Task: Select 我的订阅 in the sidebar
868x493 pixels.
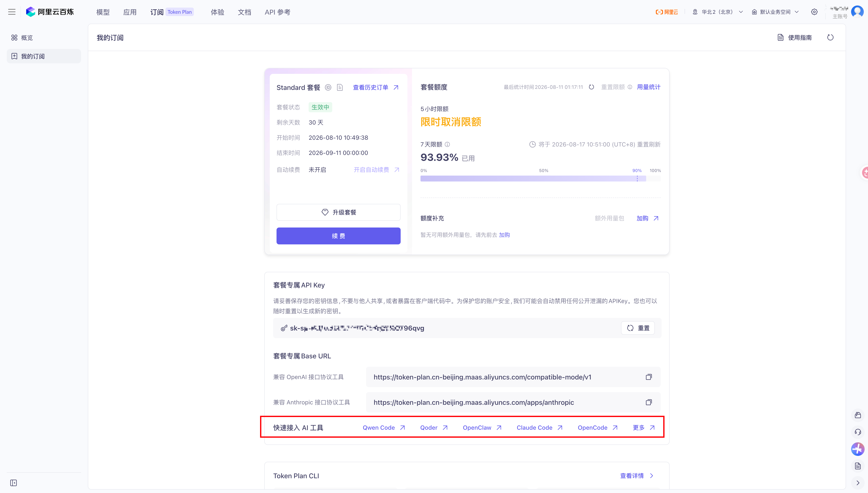Action: tap(44, 56)
